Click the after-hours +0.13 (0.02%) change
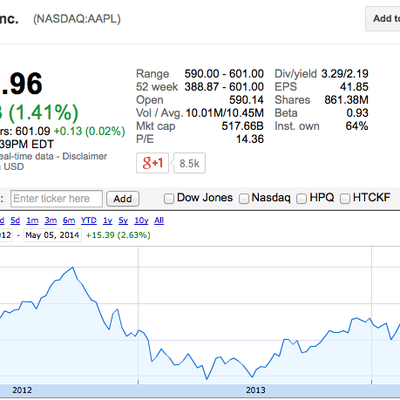The height and width of the screenshot is (400, 400). (x=89, y=131)
